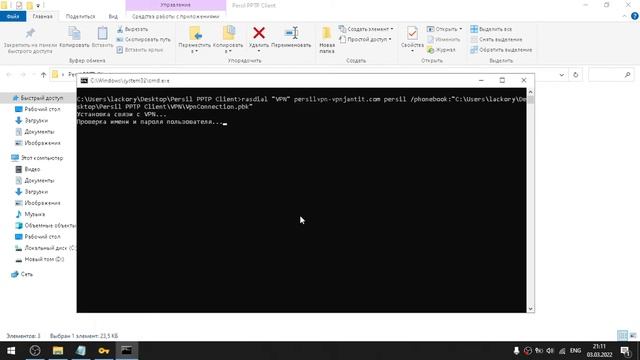
Task: Select This PC in the navigation pane
Action: coord(37,158)
